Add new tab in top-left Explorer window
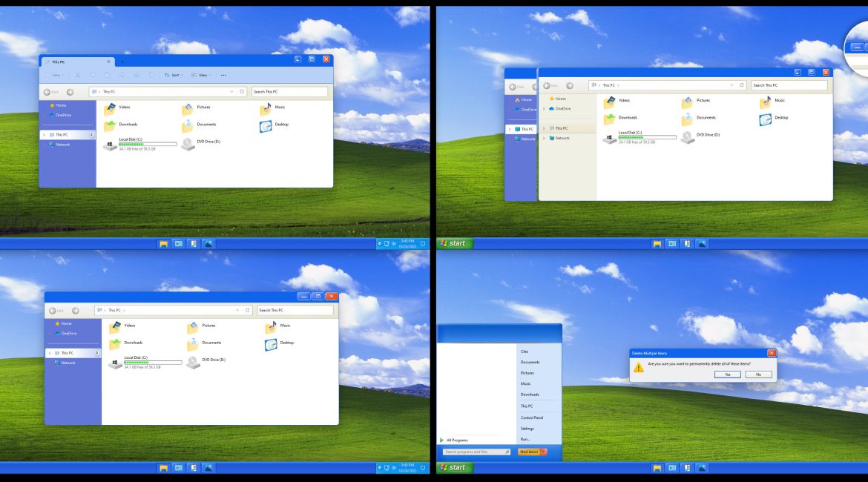Viewport: 868px width, 482px height. 122,62
